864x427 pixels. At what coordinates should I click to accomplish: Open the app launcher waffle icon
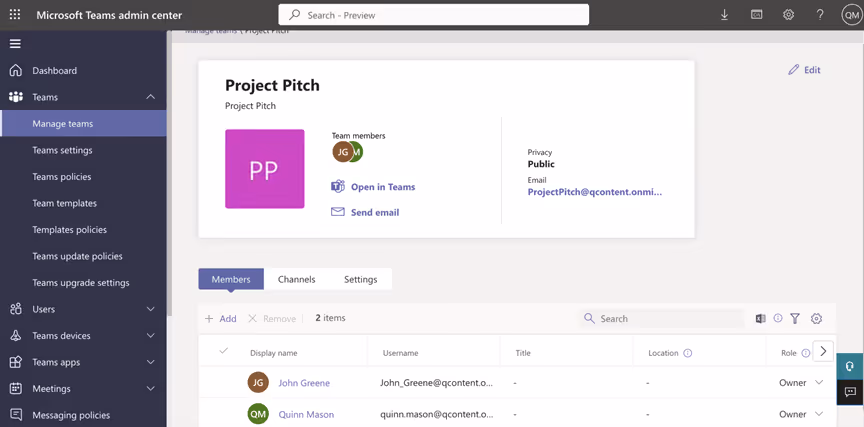(15, 15)
